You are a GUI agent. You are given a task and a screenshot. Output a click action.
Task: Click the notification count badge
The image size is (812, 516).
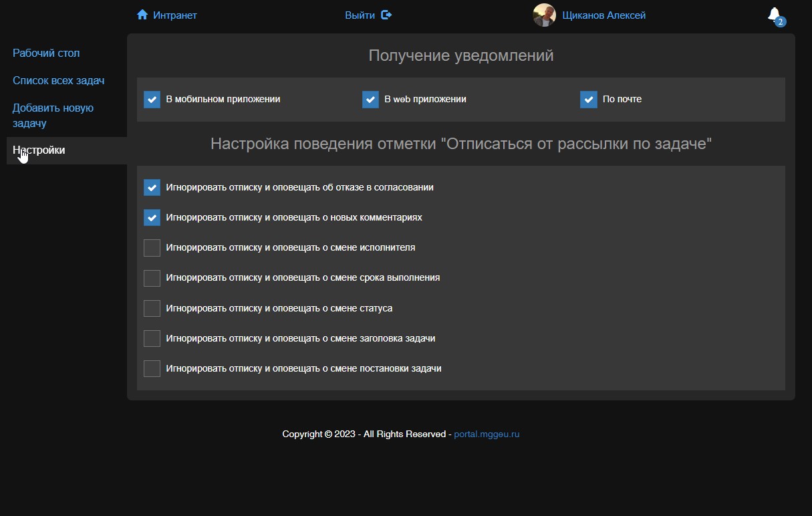pos(780,22)
